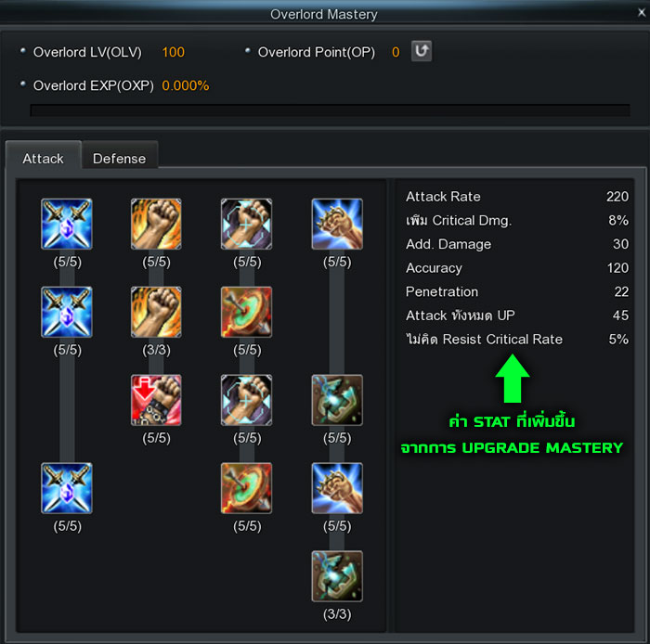Select the bottom stone rune skill labeled (3/3)

coord(337,576)
